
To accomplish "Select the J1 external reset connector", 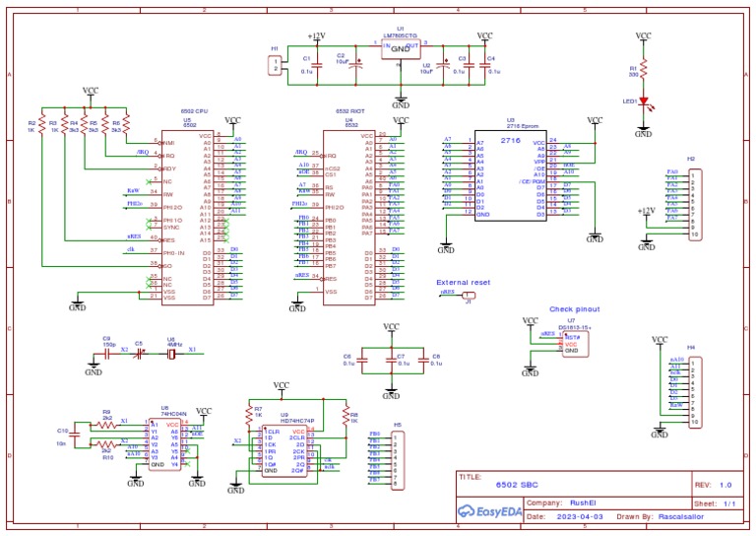I will (x=468, y=296).
